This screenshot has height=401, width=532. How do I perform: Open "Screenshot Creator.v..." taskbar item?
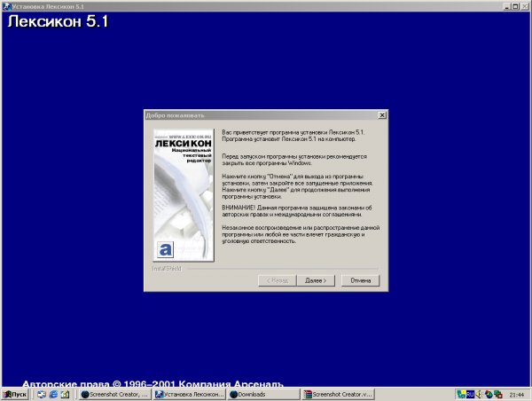click(x=339, y=394)
